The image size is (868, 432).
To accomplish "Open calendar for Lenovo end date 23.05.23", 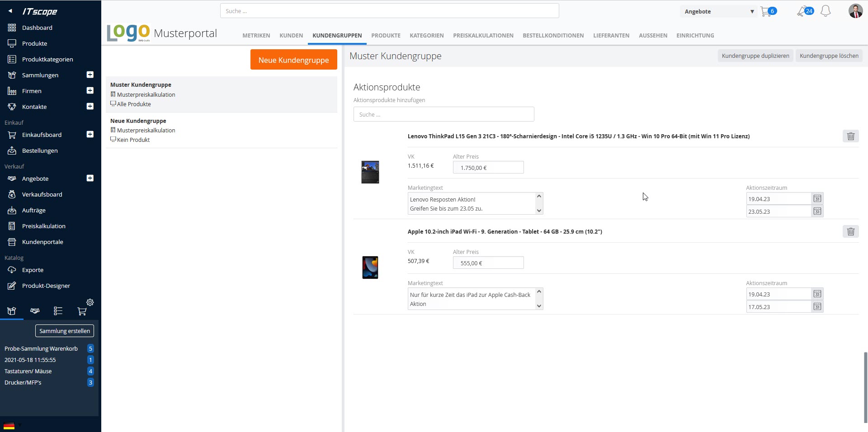I will click(817, 211).
